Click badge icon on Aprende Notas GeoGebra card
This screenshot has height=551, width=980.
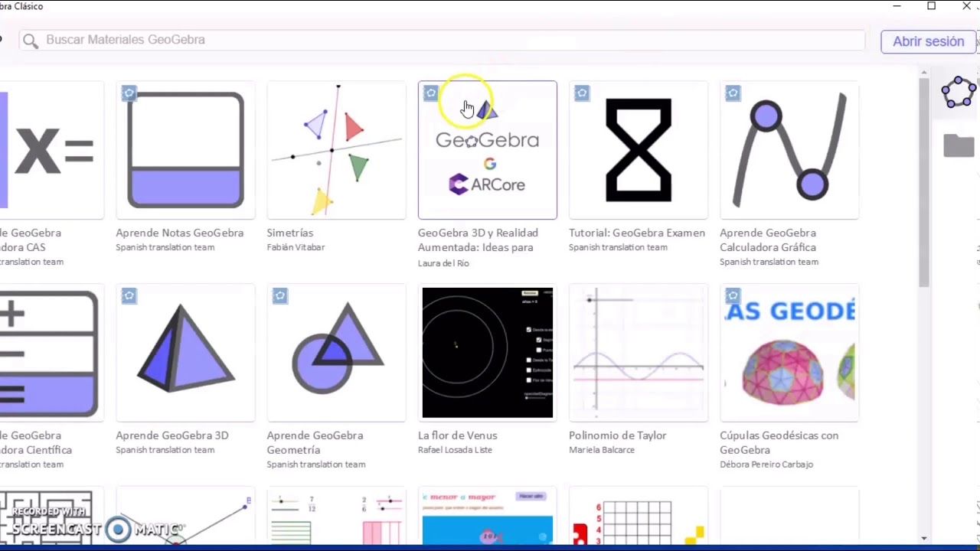click(x=129, y=93)
